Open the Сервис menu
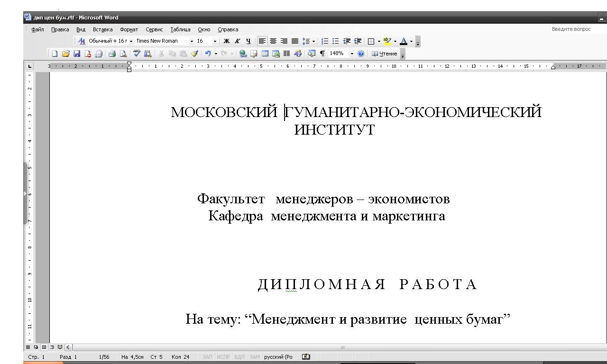 click(x=154, y=29)
